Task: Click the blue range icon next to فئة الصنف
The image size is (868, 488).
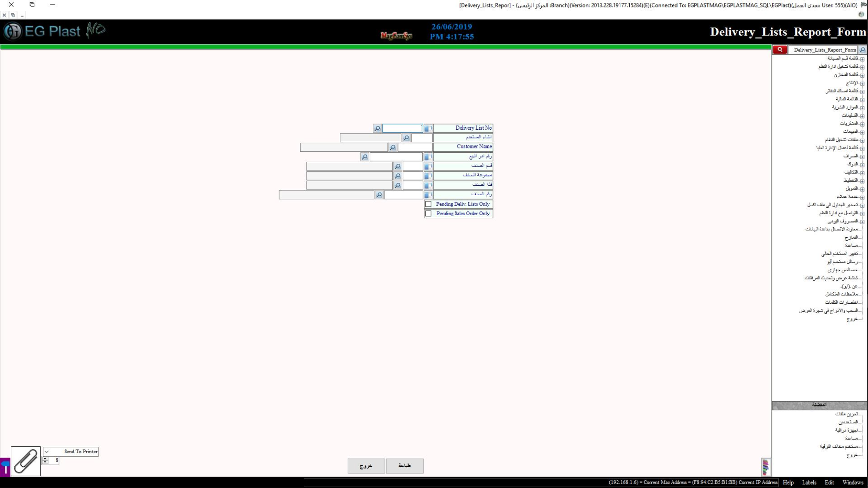Action: click(x=428, y=186)
